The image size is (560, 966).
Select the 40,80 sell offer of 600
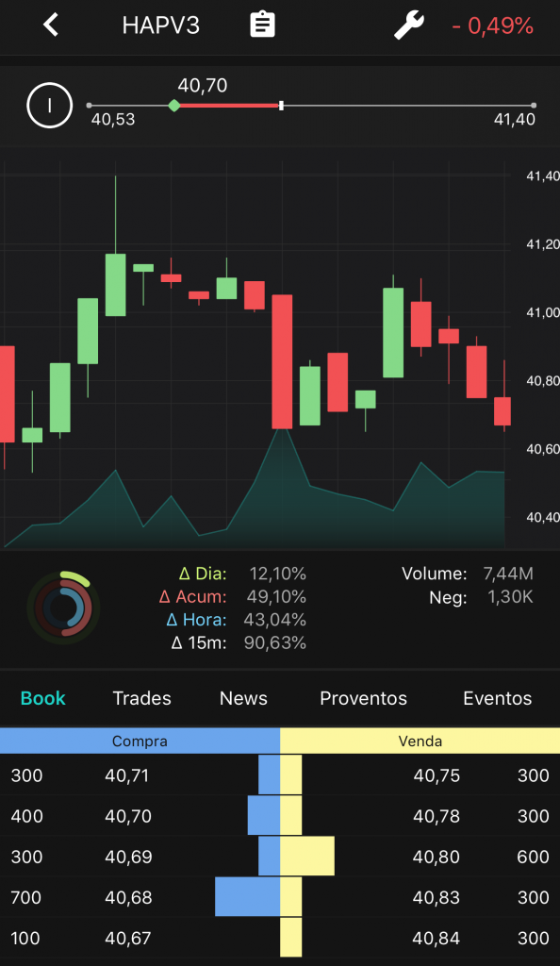420,857
